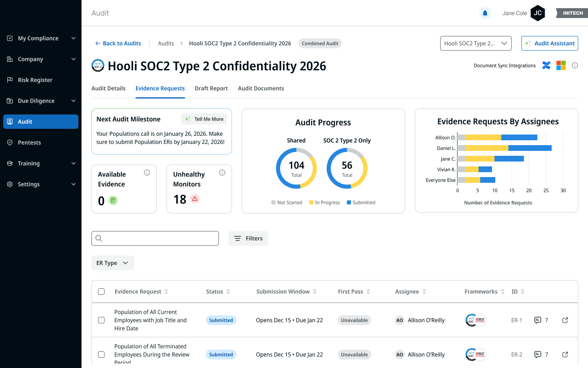
Task: Click the AO avatar in ER-1 row
Action: (400, 320)
